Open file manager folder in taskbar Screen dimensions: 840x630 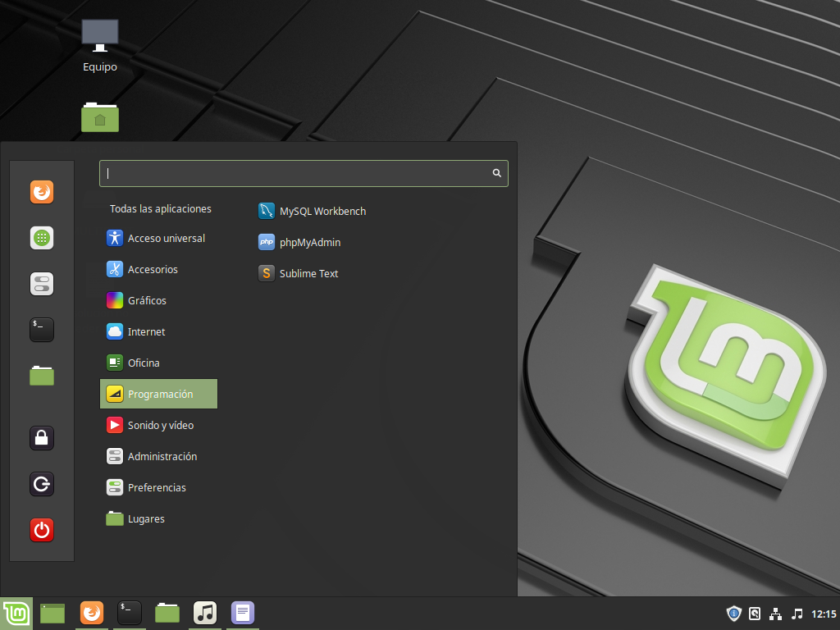(167, 613)
